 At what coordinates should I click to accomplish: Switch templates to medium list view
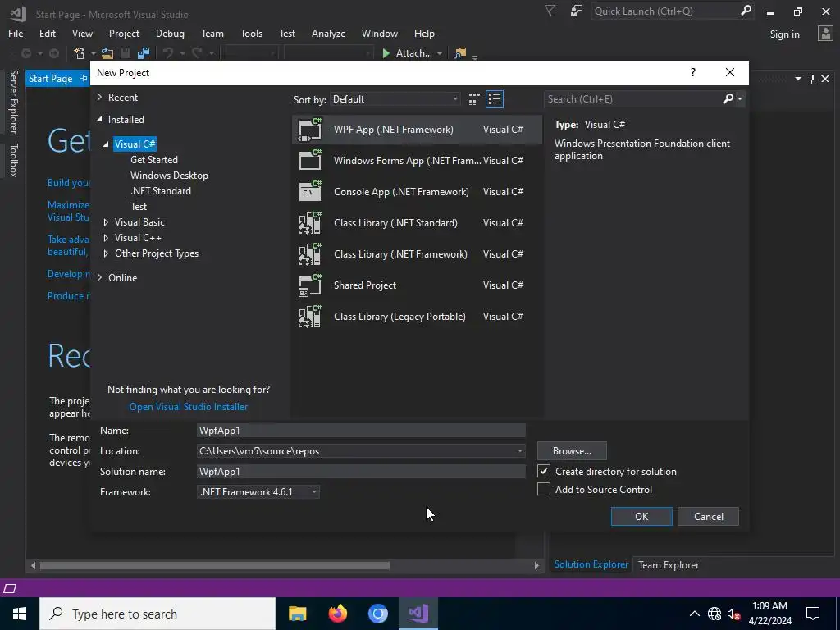[x=495, y=99]
